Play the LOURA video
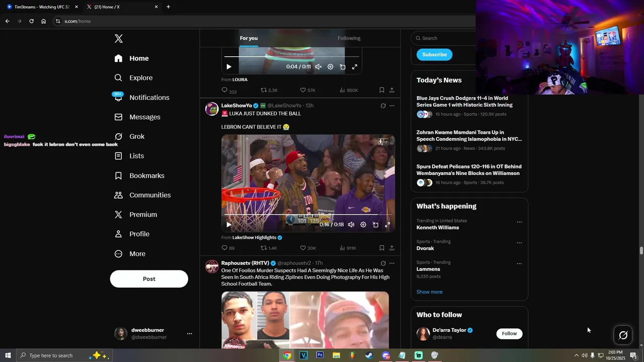The width and height of the screenshot is (644, 362). coord(229,67)
